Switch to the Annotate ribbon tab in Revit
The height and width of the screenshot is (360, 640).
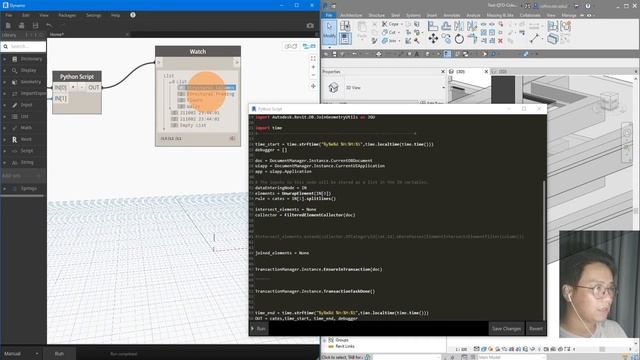pos(451,15)
